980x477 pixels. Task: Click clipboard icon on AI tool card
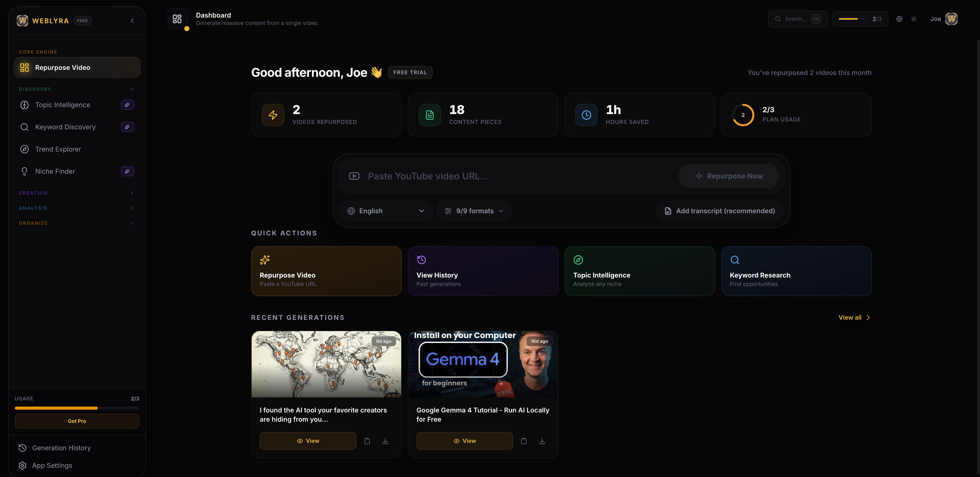point(367,441)
